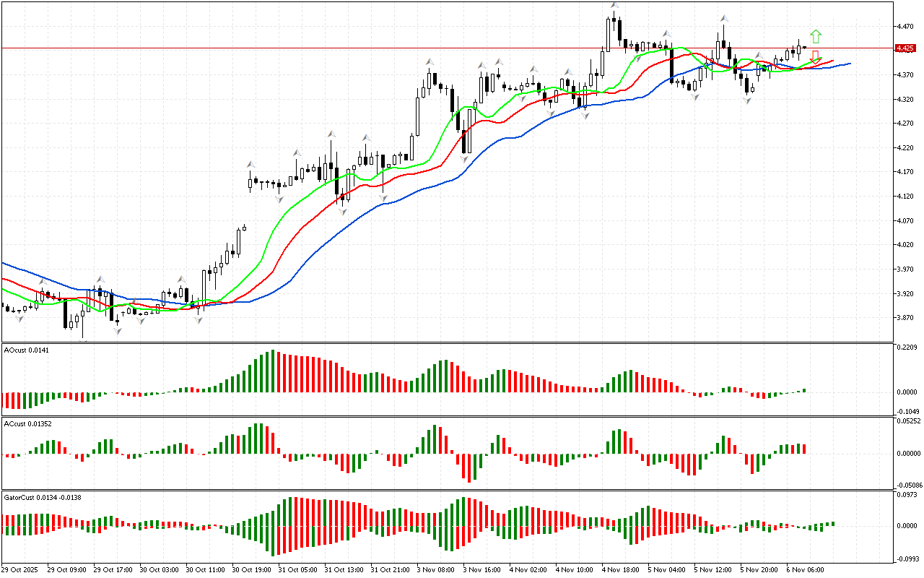The height and width of the screenshot is (578, 924).
Task: Click the rightmost green AOcust histogram bar
Action: coord(804,391)
